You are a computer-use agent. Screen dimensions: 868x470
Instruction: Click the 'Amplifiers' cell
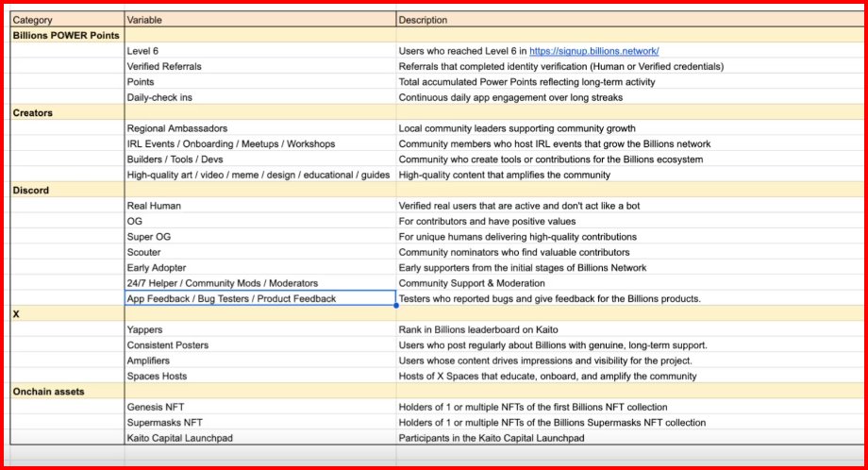pyautogui.click(x=260, y=361)
